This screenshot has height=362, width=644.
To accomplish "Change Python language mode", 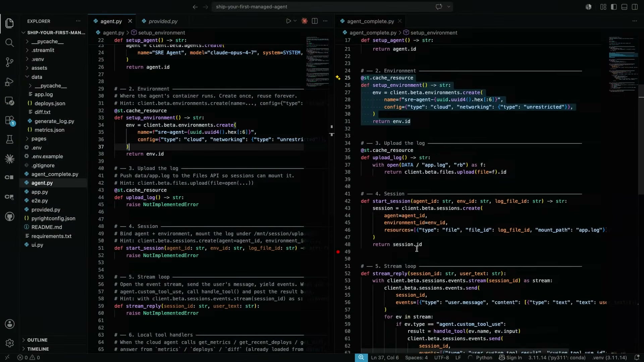I will click(x=484, y=358).
